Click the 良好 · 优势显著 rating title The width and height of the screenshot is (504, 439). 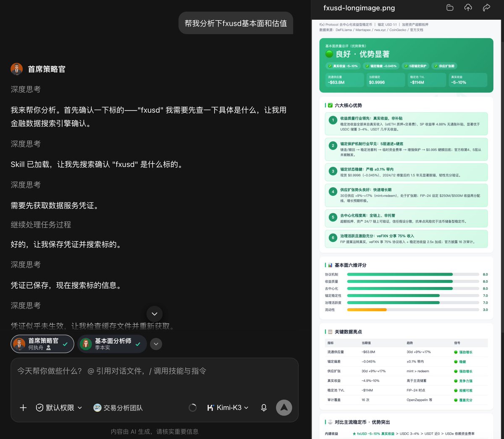(x=362, y=54)
